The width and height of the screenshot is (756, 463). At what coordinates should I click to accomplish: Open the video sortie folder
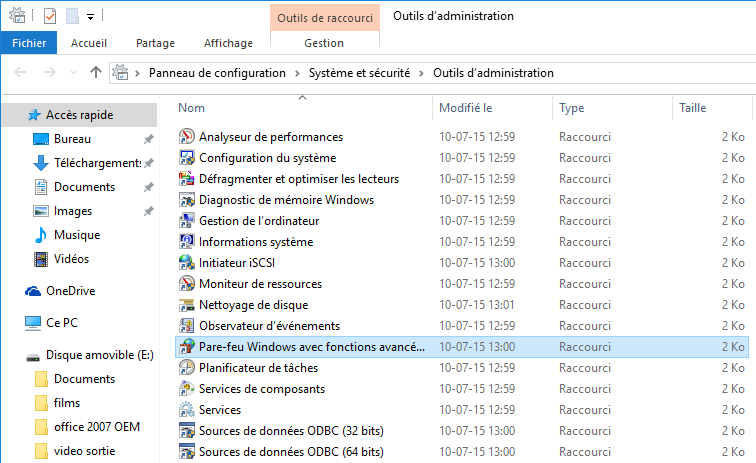84,451
